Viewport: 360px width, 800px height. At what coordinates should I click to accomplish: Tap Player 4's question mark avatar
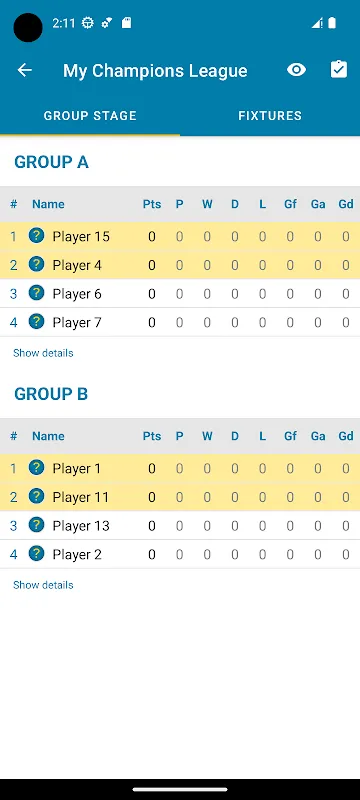pos(37,264)
